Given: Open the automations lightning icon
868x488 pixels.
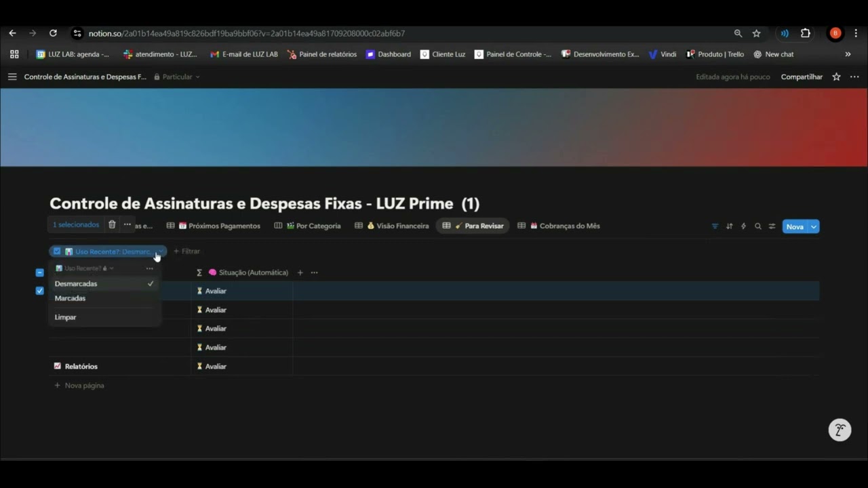Looking at the screenshot, I should (x=743, y=226).
